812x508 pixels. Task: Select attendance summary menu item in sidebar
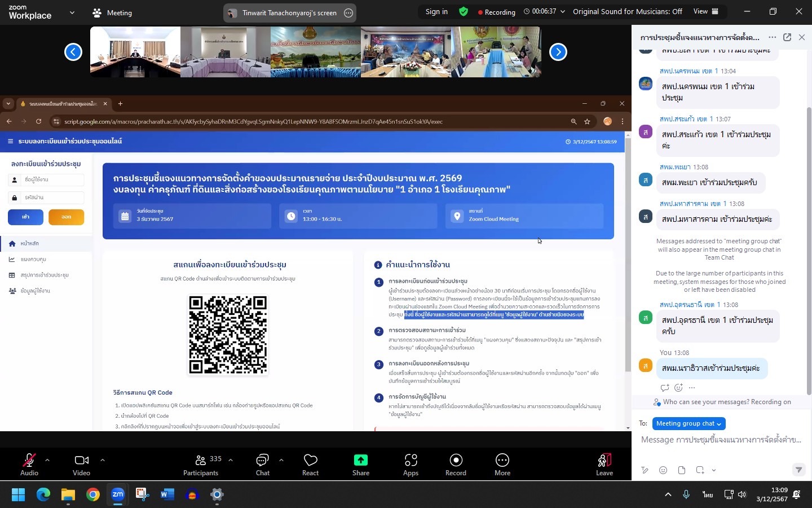[46, 275]
